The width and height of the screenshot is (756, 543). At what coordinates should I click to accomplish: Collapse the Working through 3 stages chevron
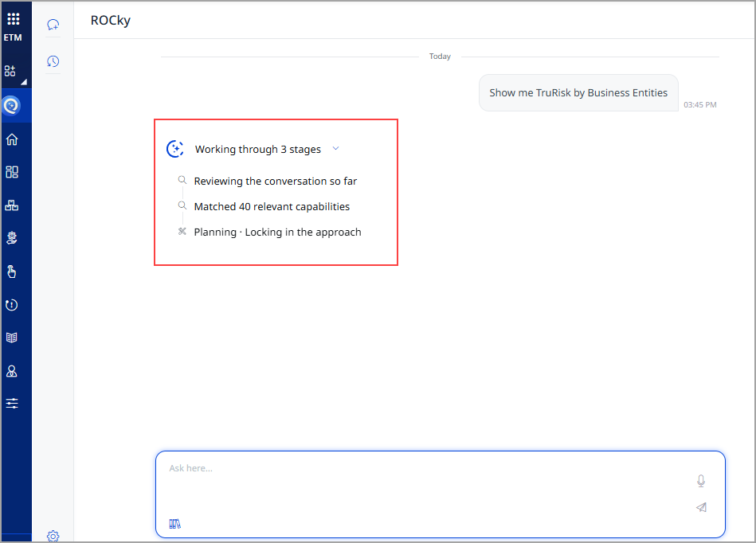pyautogui.click(x=336, y=148)
